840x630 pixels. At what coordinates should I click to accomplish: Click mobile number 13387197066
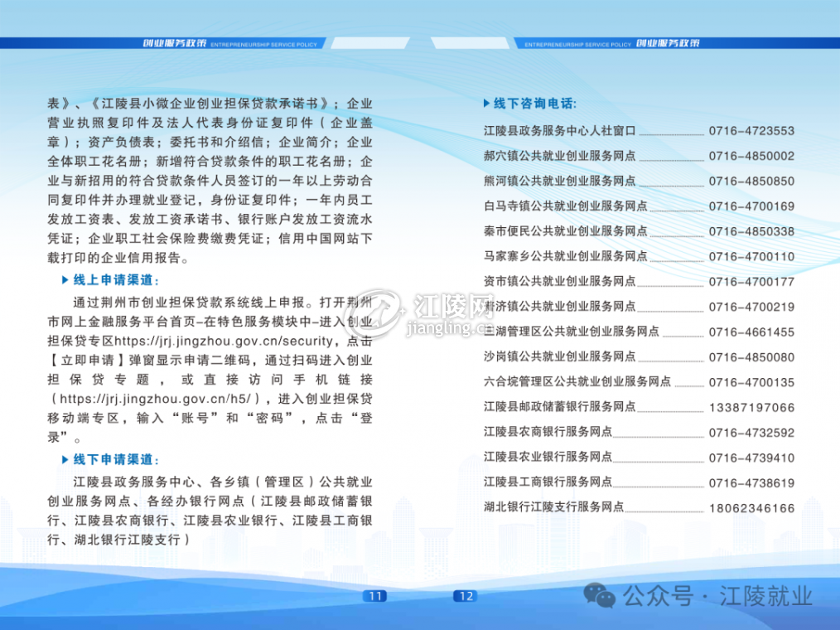click(751, 408)
